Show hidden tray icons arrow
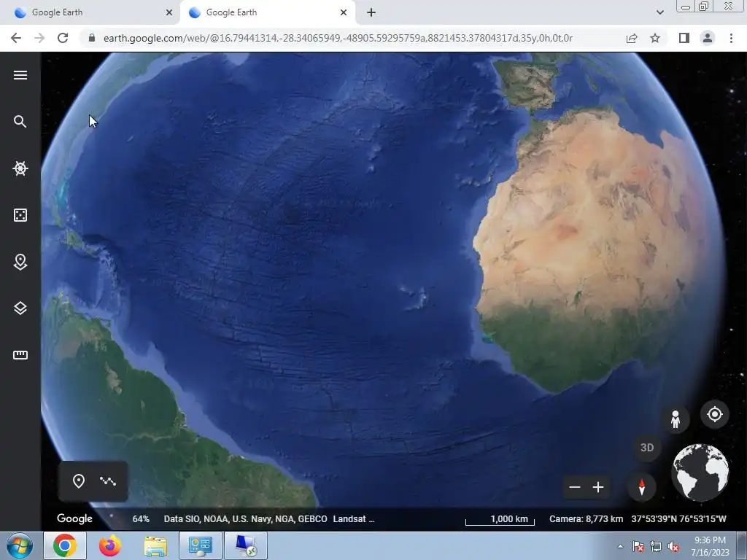 (x=620, y=546)
